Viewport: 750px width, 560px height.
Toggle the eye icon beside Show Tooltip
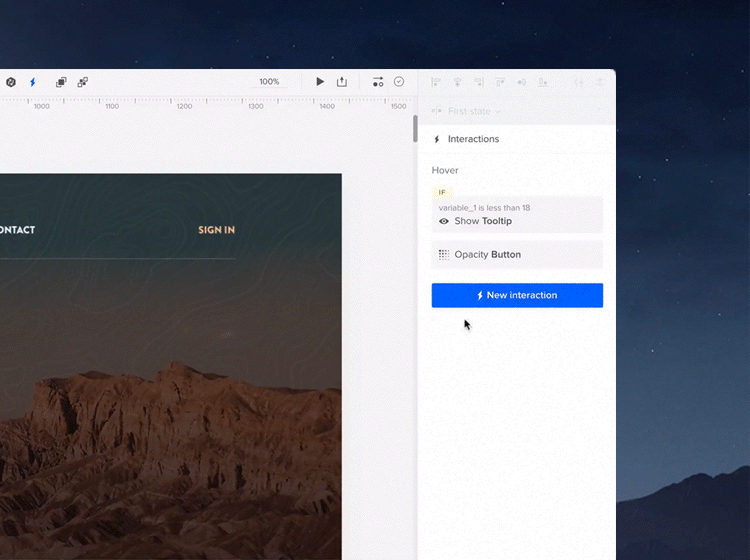point(444,221)
